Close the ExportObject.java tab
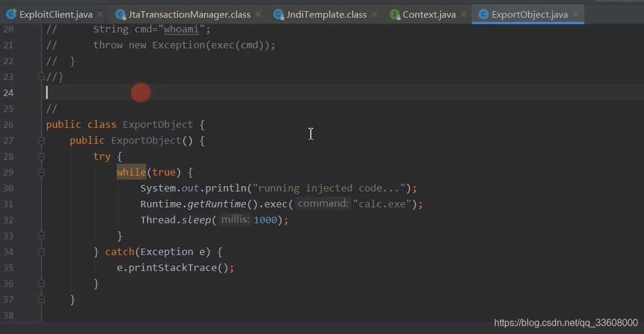The image size is (644, 334). pos(576,14)
